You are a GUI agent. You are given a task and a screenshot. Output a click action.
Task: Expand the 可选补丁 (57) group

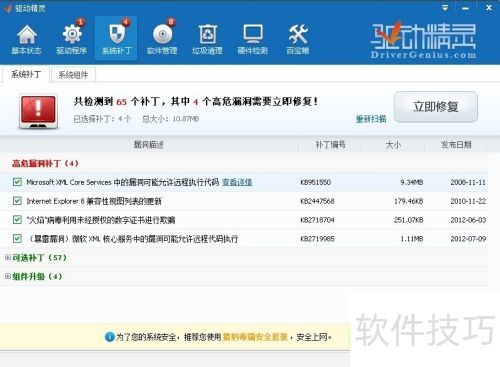click(8, 257)
